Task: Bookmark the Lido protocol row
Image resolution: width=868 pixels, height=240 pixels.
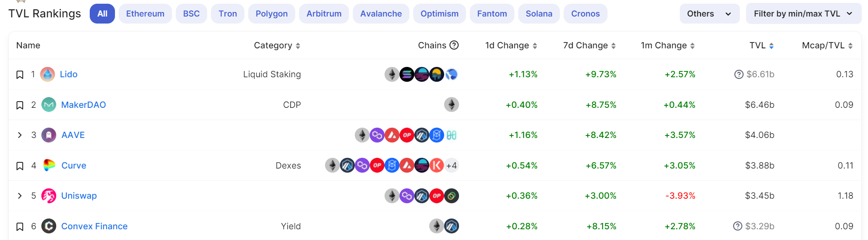Action: pos(20,75)
